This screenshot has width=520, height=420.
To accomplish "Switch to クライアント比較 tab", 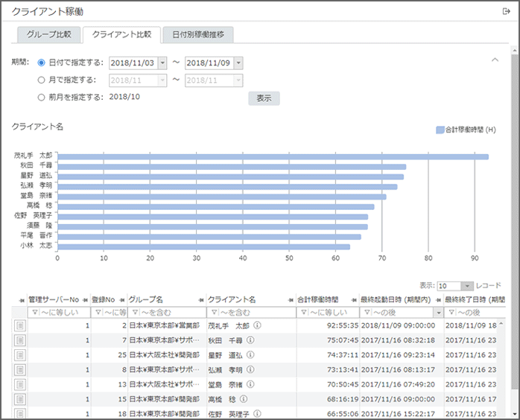I will [x=121, y=34].
